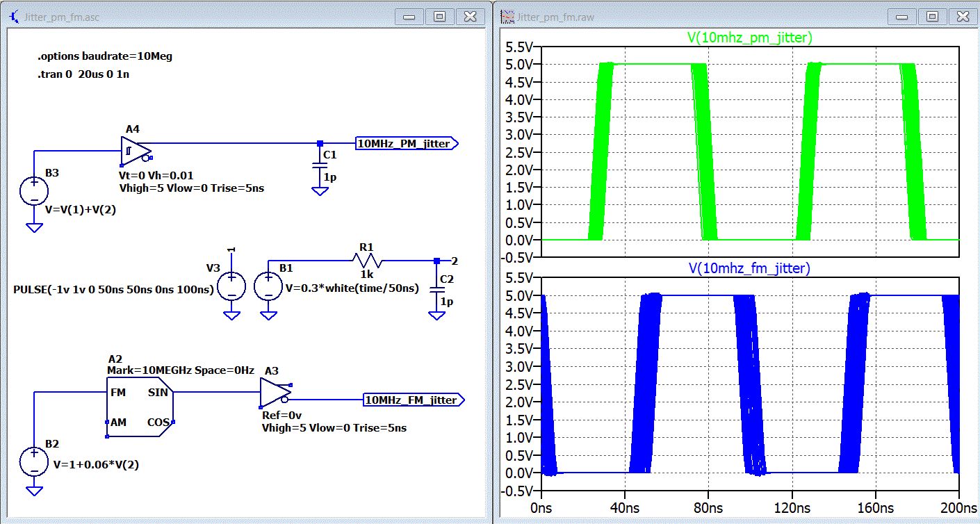
Task: Click the PULSE parameters text of V3
Action: coord(113,288)
